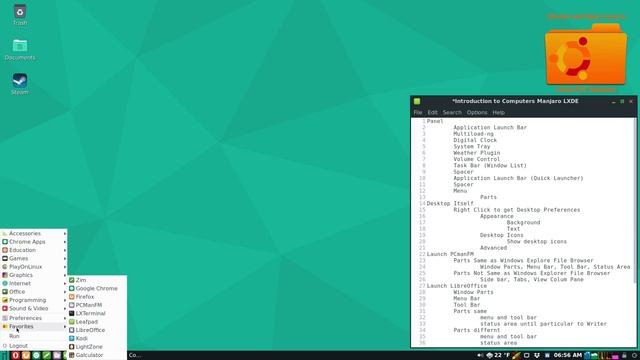640x360 pixels.
Task: Open Leafpad File menu
Action: [418, 112]
